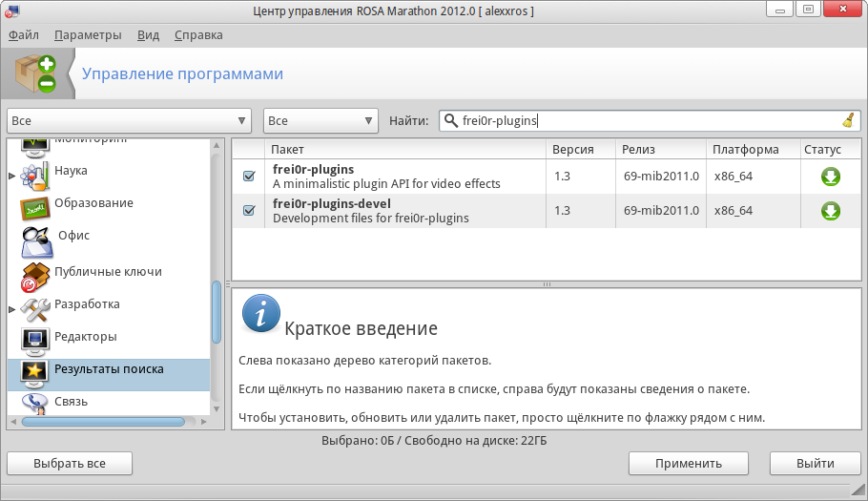Click the category tree vertical scrollbar thumb
The height and width of the screenshot is (501, 868).
click(217, 313)
